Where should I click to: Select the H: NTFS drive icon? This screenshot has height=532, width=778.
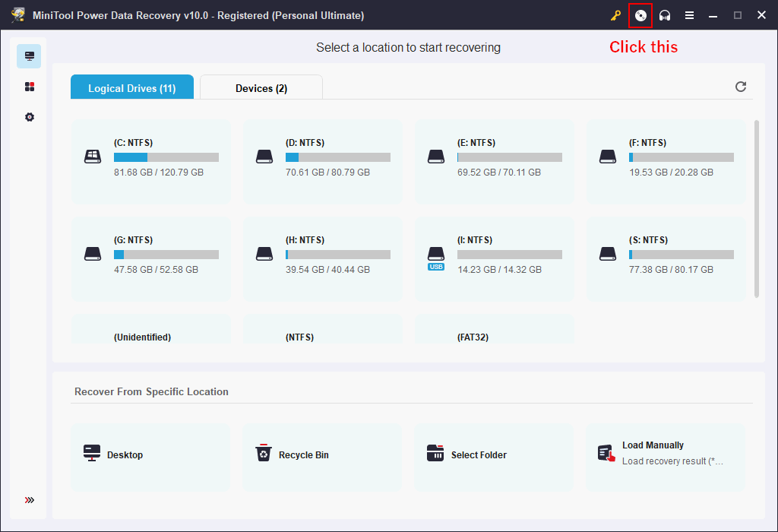[264, 254]
